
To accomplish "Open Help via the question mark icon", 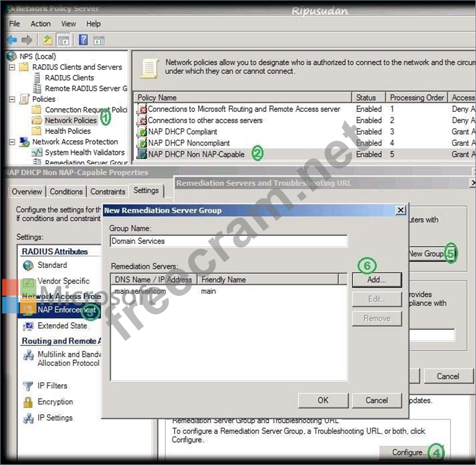I will (x=83, y=40).
